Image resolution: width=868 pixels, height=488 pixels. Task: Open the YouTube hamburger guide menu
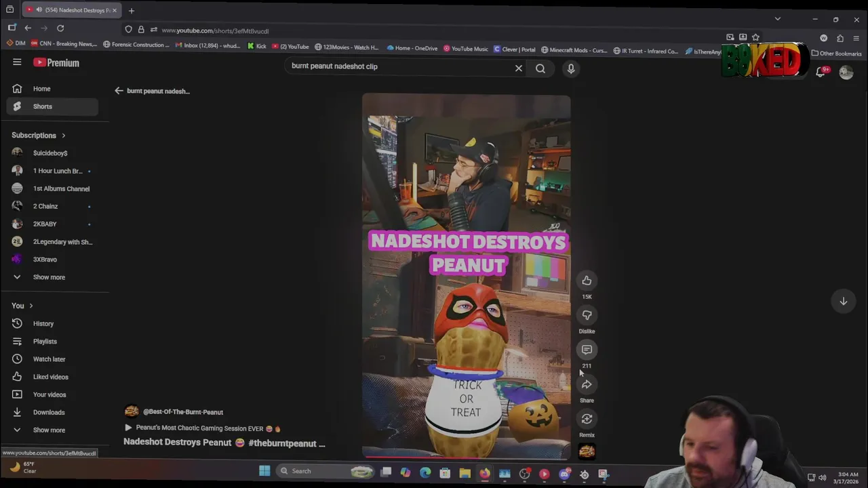click(17, 62)
